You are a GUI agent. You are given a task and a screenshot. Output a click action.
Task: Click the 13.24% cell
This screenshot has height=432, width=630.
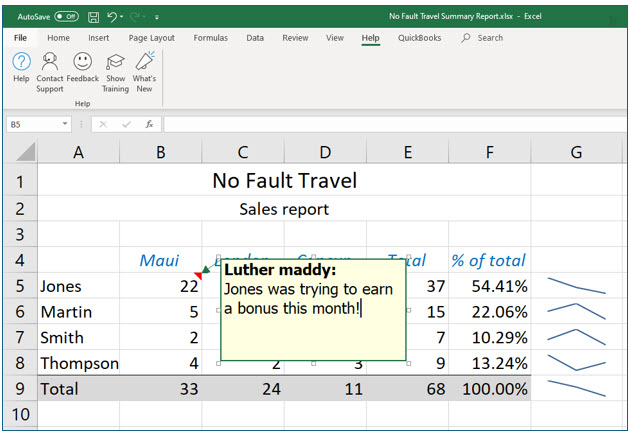point(489,363)
